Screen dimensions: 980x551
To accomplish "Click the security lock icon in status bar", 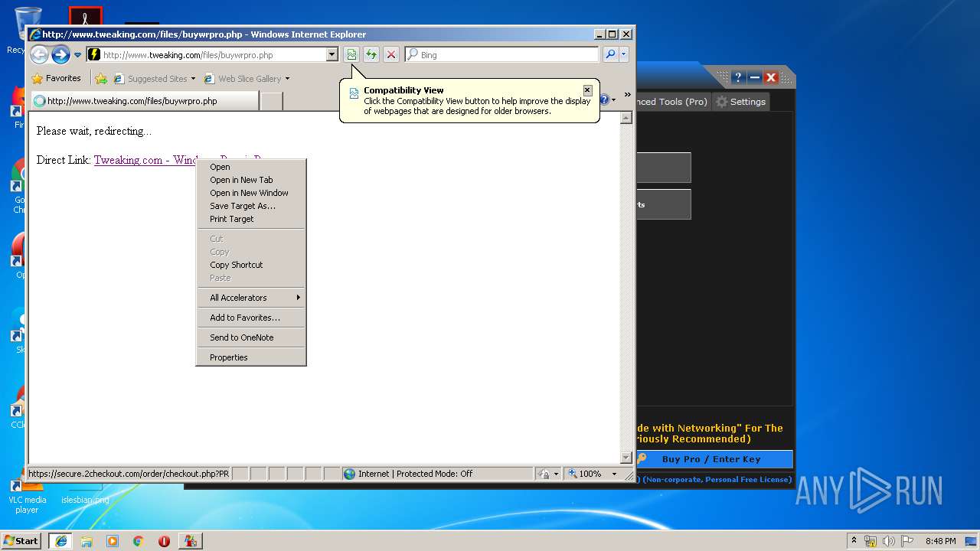I will point(543,474).
